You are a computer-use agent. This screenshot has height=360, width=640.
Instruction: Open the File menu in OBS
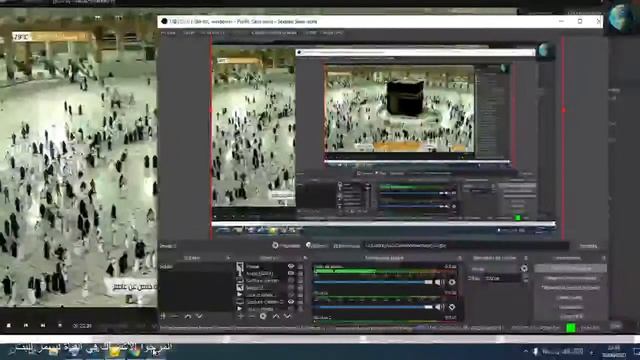coord(168,33)
